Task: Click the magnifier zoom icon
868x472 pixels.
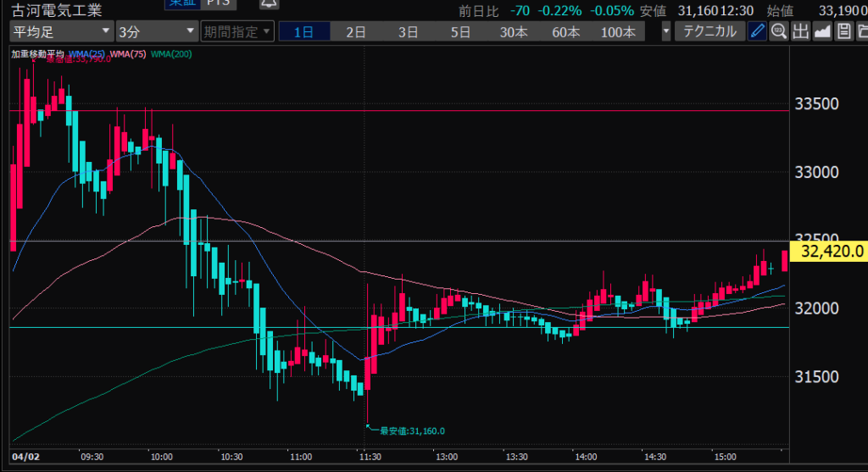Action: pos(778,32)
